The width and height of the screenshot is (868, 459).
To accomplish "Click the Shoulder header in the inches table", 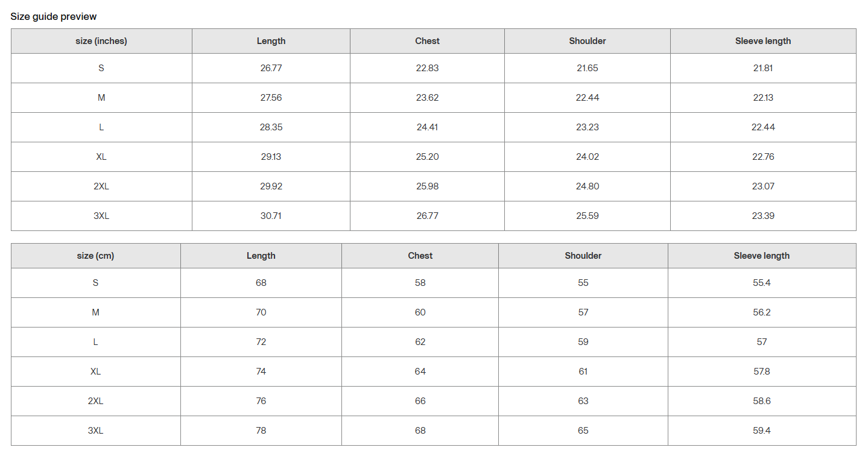I will (587, 41).
